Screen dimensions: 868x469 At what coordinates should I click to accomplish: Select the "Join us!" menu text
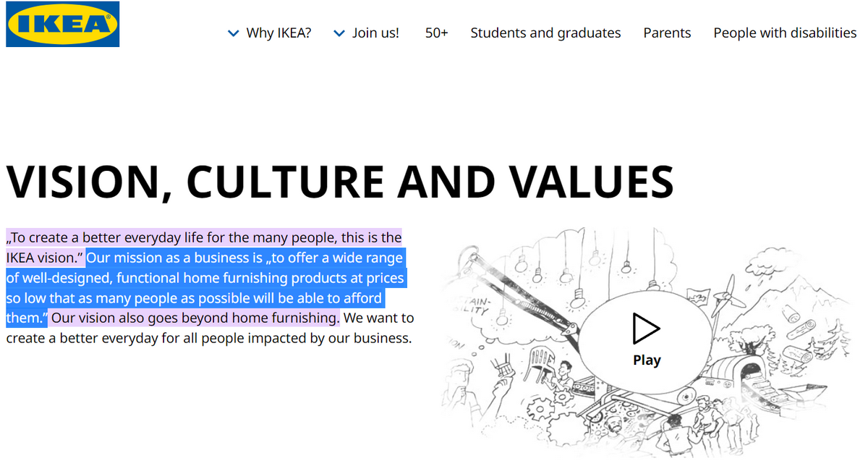375,33
